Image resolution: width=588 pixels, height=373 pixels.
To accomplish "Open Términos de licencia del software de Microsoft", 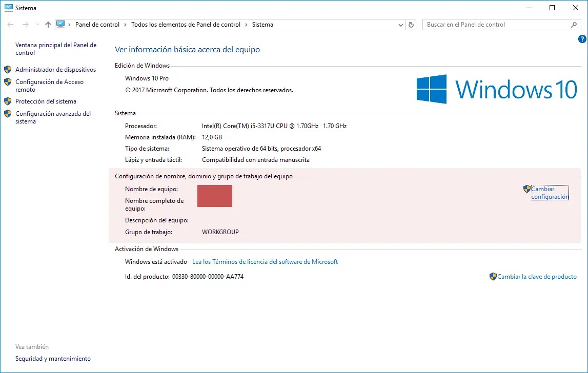I will click(265, 262).
